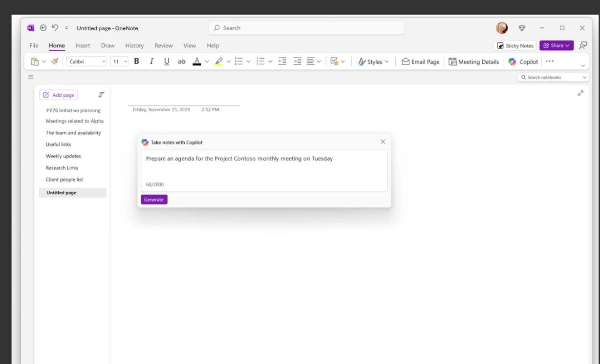Open the FY25 Initiative planning page
This screenshot has height=364, width=600.
pyautogui.click(x=73, y=110)
